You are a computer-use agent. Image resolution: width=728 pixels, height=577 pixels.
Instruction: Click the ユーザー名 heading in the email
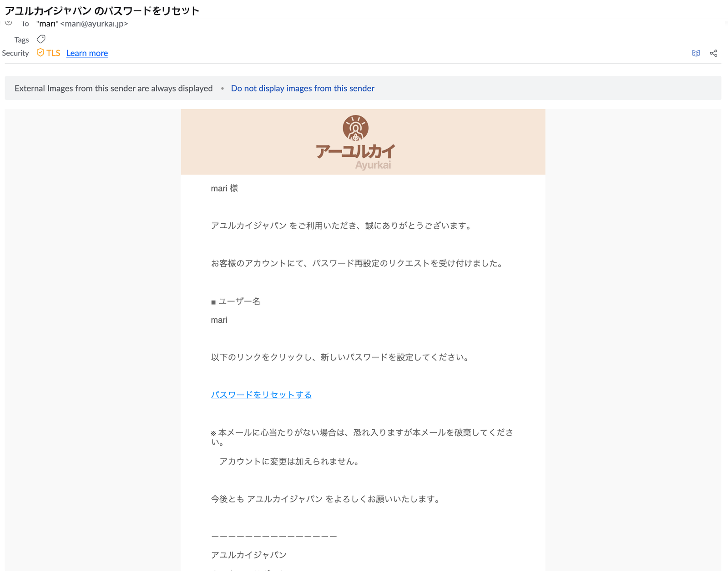pyautogui.click(x=239, y=301)
